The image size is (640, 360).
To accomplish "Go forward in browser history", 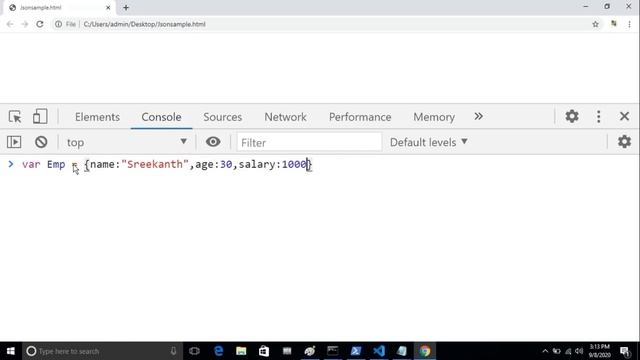I will [25, 24].
